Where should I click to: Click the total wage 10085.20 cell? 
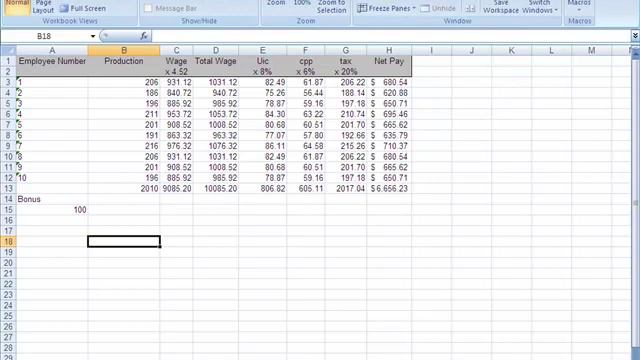tap(216, 189)
